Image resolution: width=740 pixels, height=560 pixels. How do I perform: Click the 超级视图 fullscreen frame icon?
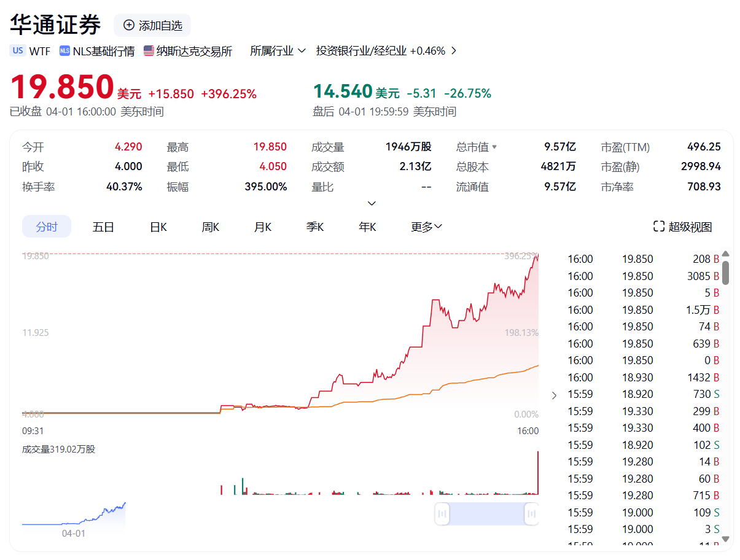[x=659, y=227]
